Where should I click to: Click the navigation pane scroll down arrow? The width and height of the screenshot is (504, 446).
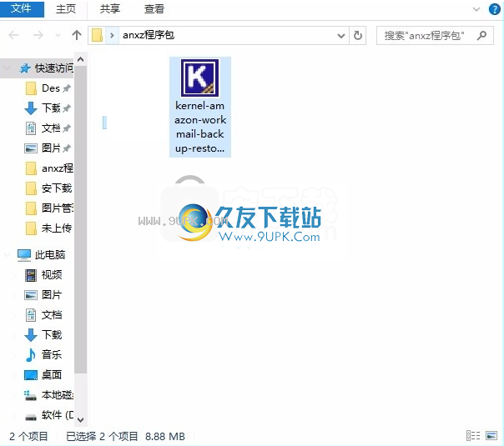[x=81, y=419]
